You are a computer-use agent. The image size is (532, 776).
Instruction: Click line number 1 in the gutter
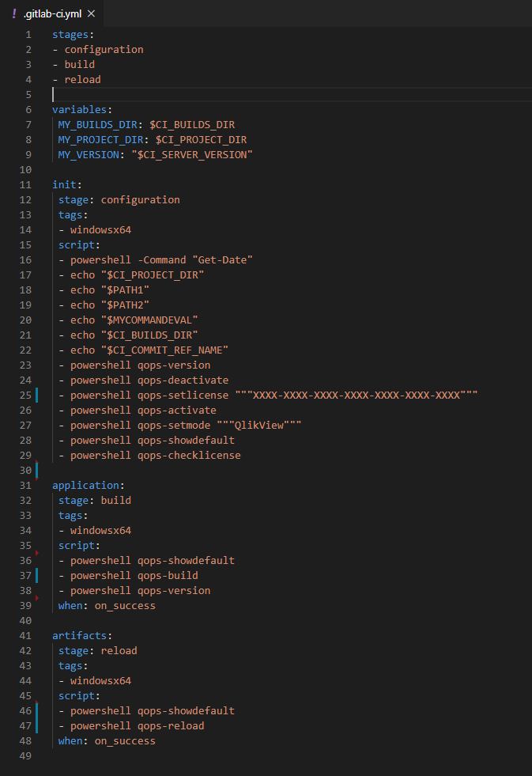[x=28, y=34]
